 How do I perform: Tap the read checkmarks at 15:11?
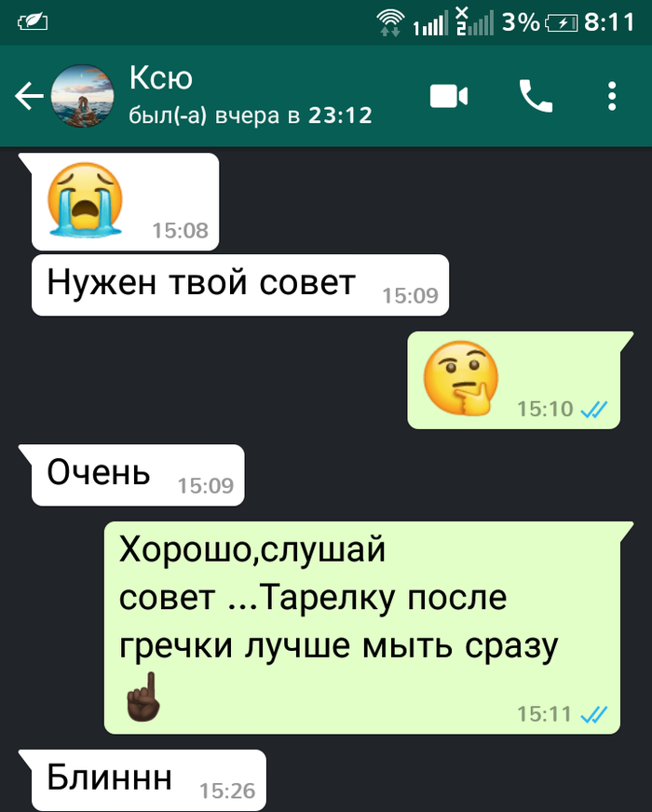pyautogui.click(x=593, y=715)
